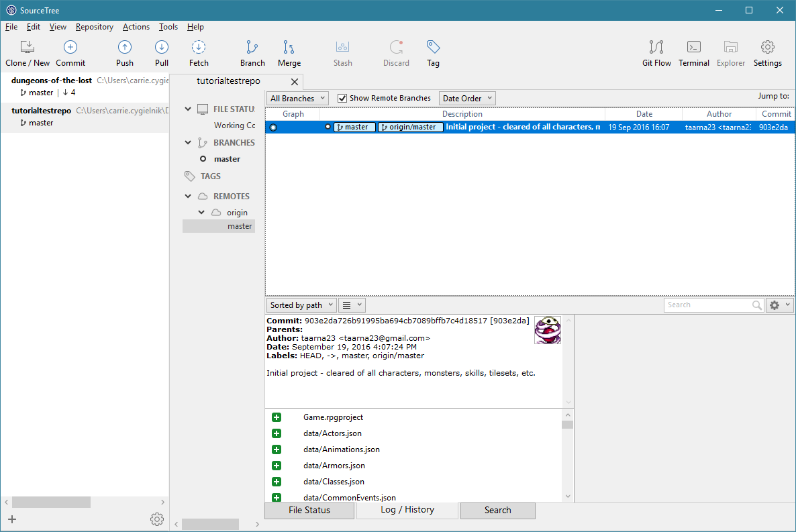Click the Discard toolbar icon
The height and width of the screenshot is (532, 796).
396,47
